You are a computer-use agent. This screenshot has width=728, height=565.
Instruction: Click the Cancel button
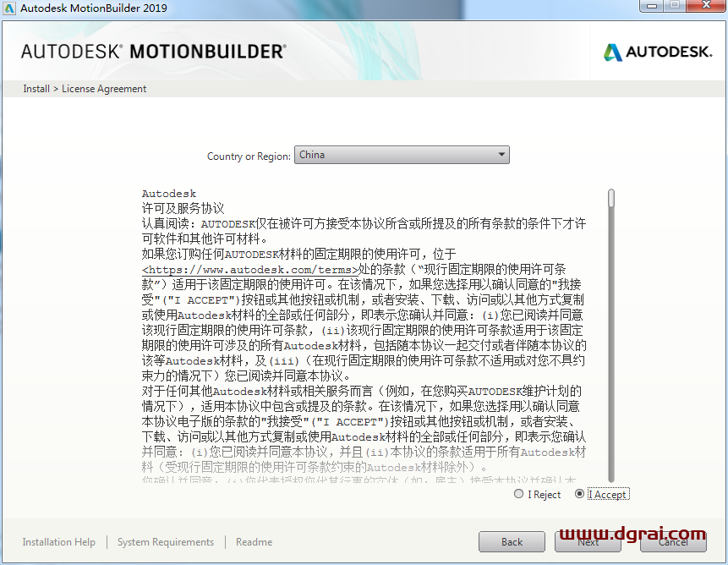[673, 542]
